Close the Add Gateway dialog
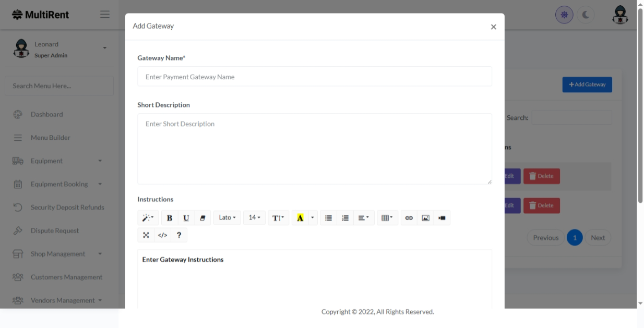This screenshot has width=644, height=328. coord(493,27)
